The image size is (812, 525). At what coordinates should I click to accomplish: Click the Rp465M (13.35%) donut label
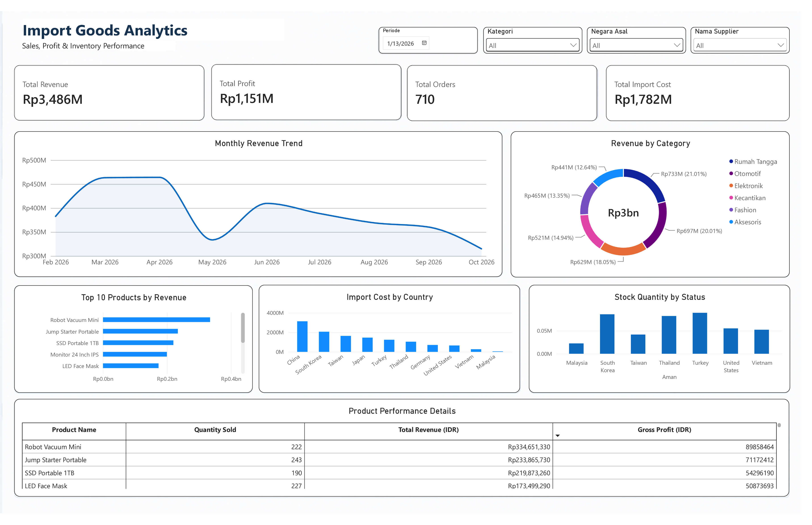click(547, 196)
